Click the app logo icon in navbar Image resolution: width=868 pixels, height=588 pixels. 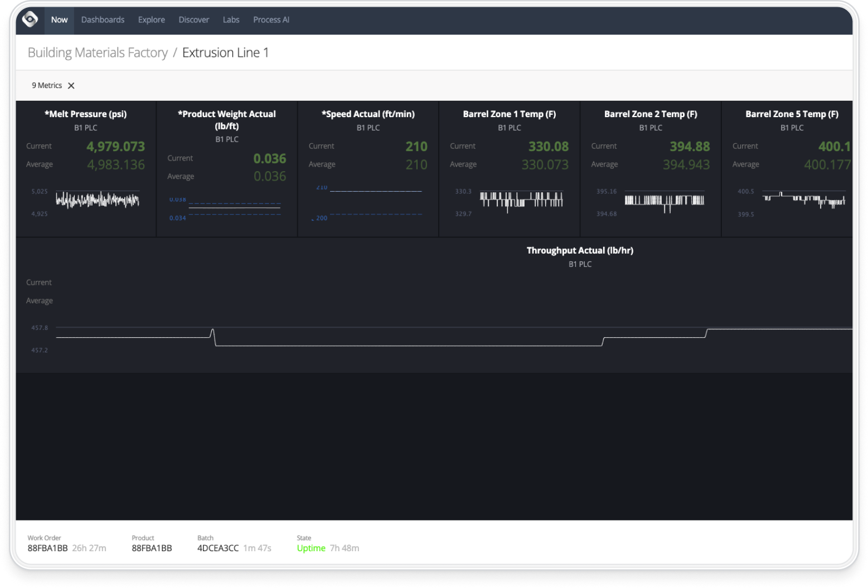click(x=30, y=20)
